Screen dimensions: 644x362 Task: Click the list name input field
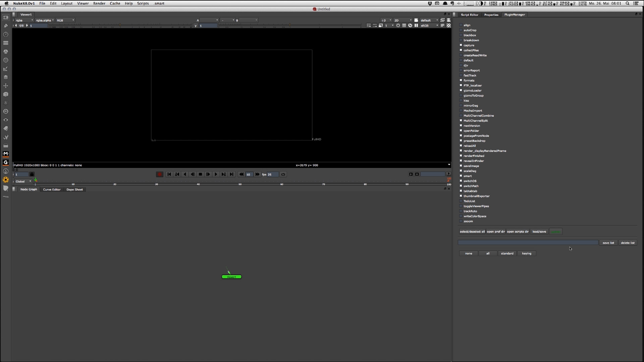(528, 243)
